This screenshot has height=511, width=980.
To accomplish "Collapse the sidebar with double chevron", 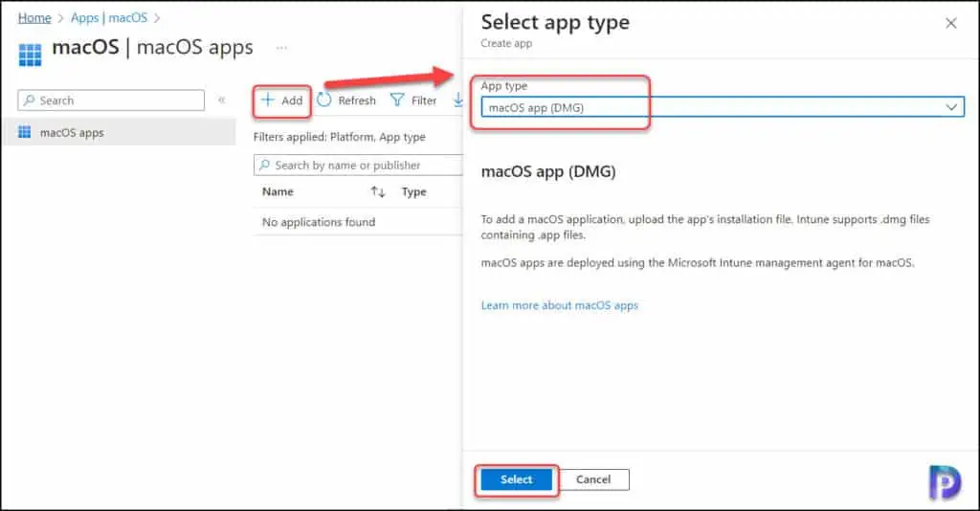I will [x=221, y=100].
